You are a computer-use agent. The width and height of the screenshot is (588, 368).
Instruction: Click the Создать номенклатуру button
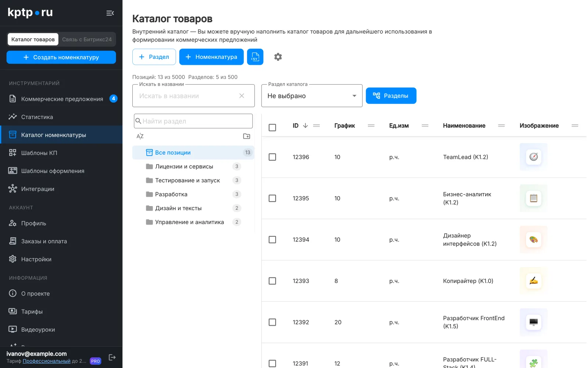click(x=61, y=57)
